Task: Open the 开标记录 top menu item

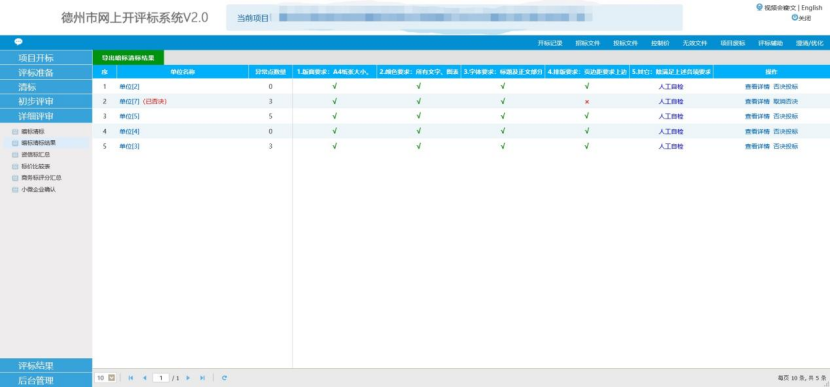Action: [550, 43]
